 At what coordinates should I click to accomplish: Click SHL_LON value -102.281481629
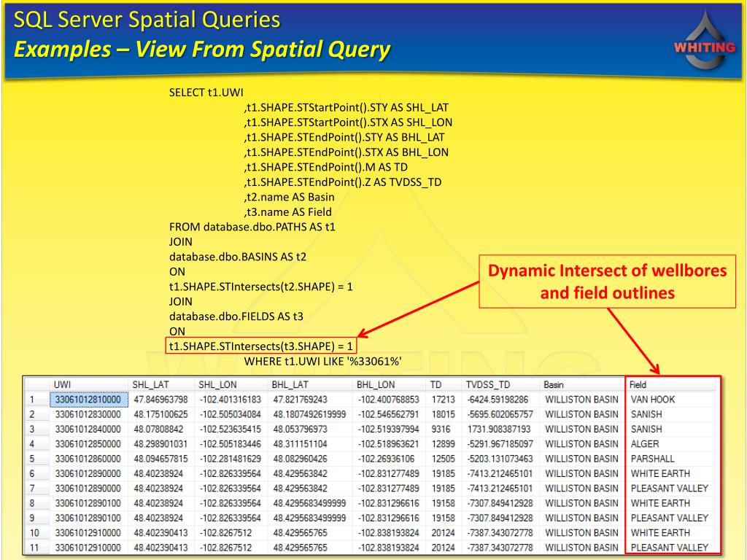230,459
